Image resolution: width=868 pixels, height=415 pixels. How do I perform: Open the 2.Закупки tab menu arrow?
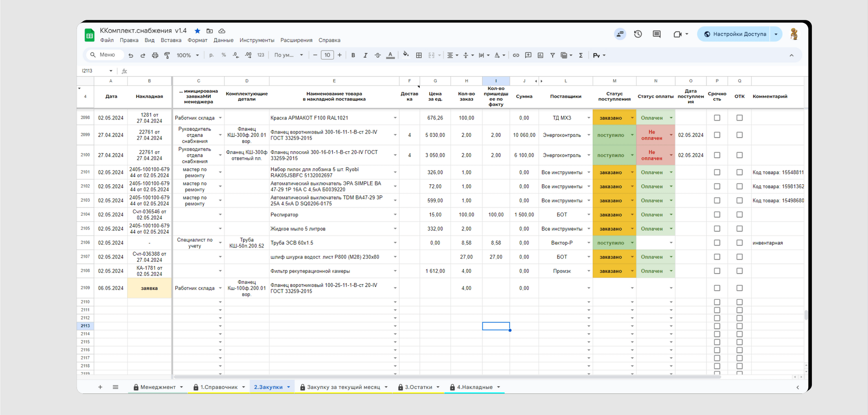[289, 387]
